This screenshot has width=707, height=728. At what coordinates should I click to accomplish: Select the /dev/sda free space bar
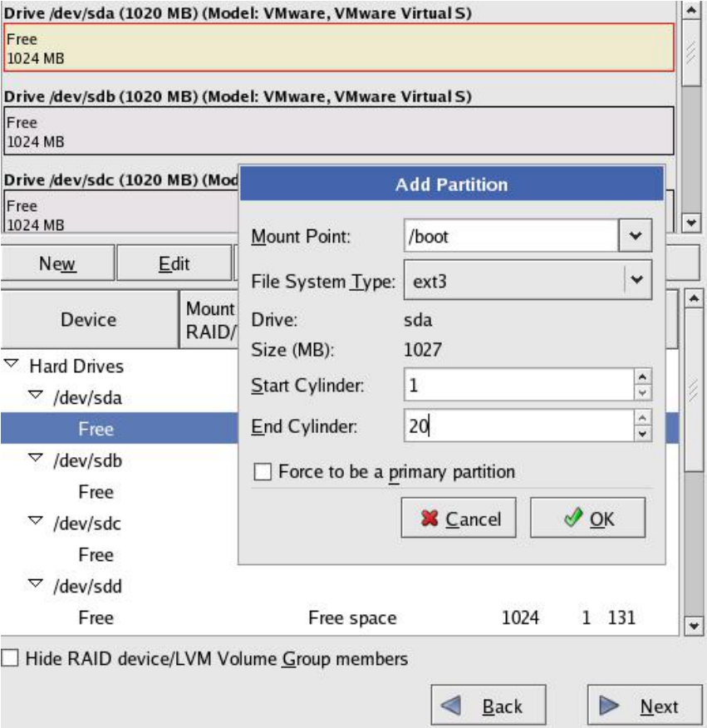[339, 48]
